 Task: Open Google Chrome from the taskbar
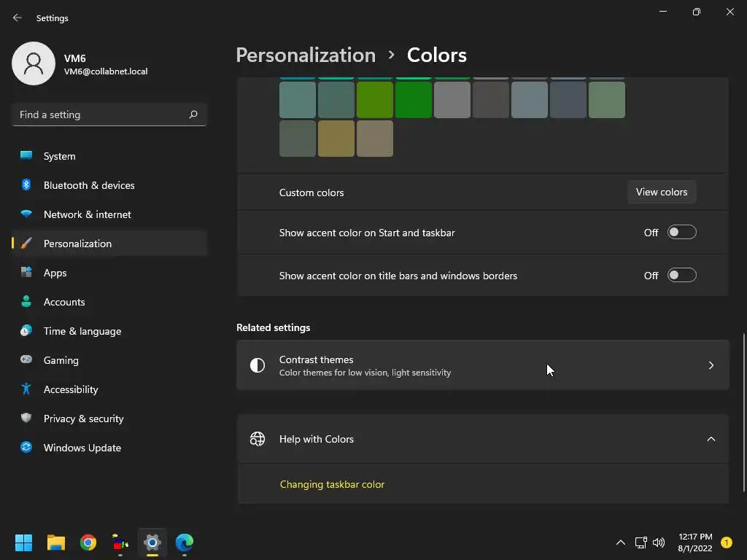click(x=88, y=542)
